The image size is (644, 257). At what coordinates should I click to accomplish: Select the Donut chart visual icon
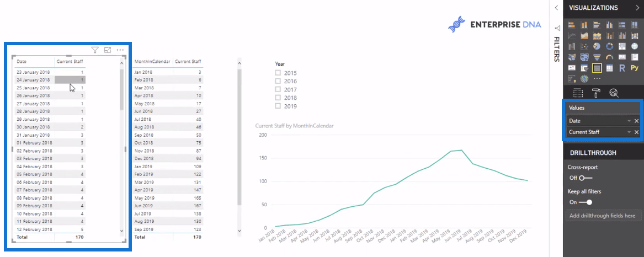[609, 46]
